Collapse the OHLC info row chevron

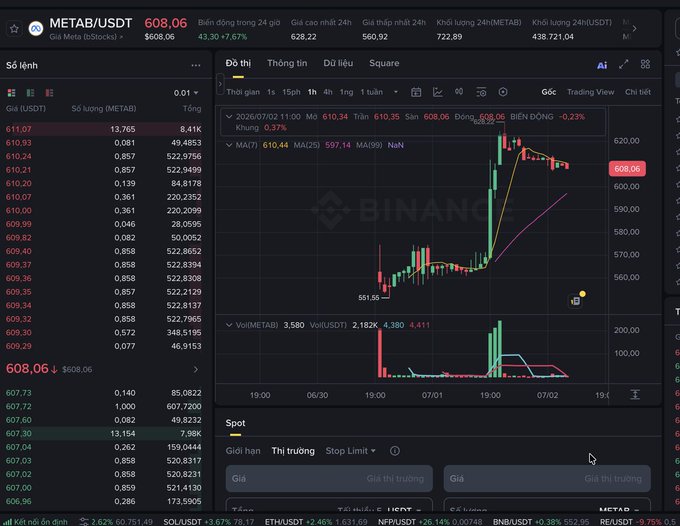[229, 117]
